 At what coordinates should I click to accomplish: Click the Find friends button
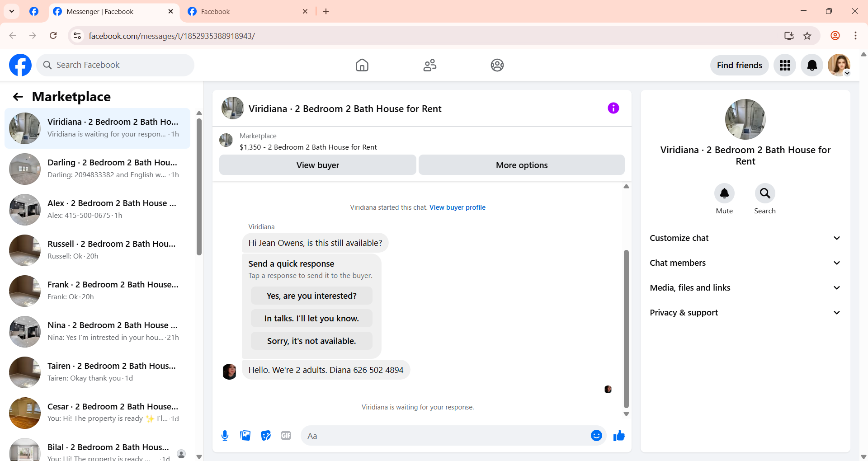click(x=740, y=66)
